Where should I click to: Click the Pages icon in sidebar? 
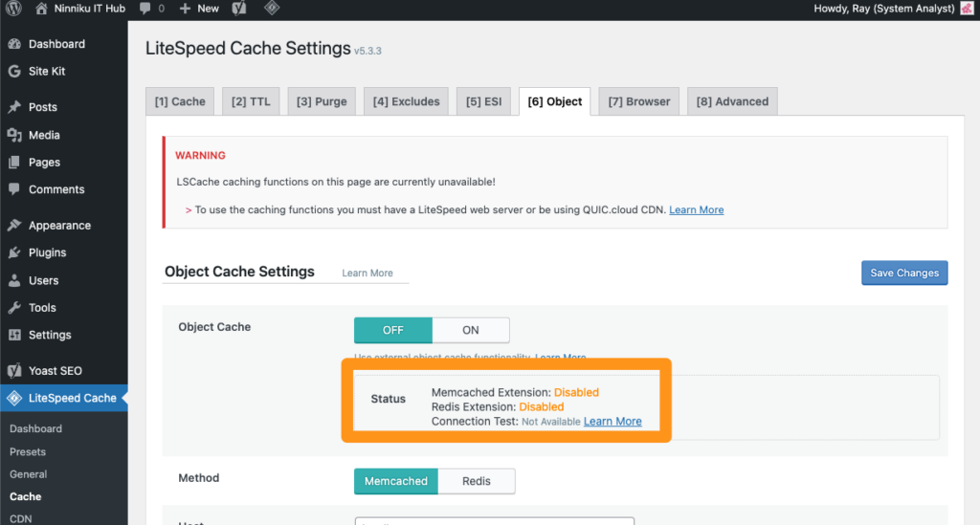click(x=14, y=163)
